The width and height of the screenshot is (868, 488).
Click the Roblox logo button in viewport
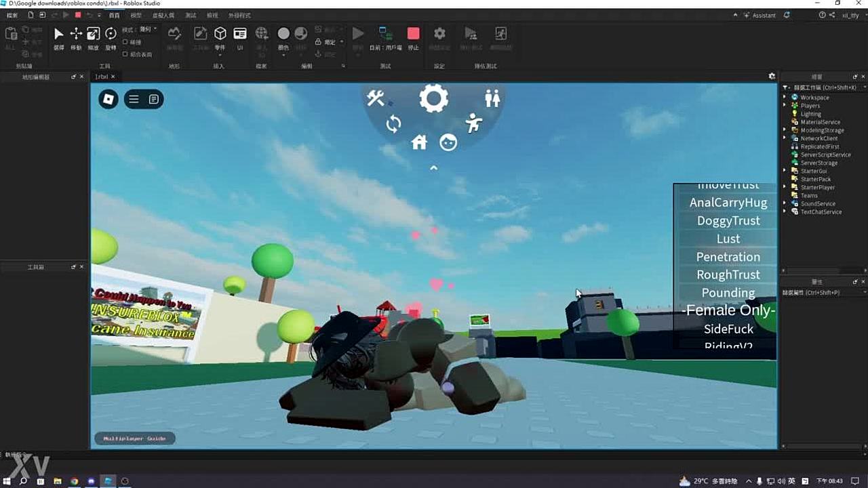(108, 100)
